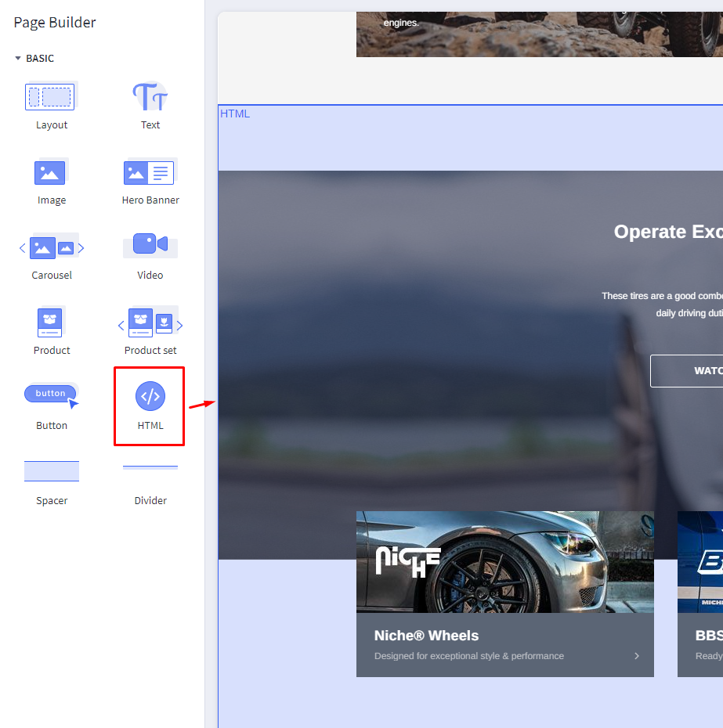This screenshot has width=723, height=728.
Task: Click the "These tires are a good" paragraph
Action: coord(662,305)
